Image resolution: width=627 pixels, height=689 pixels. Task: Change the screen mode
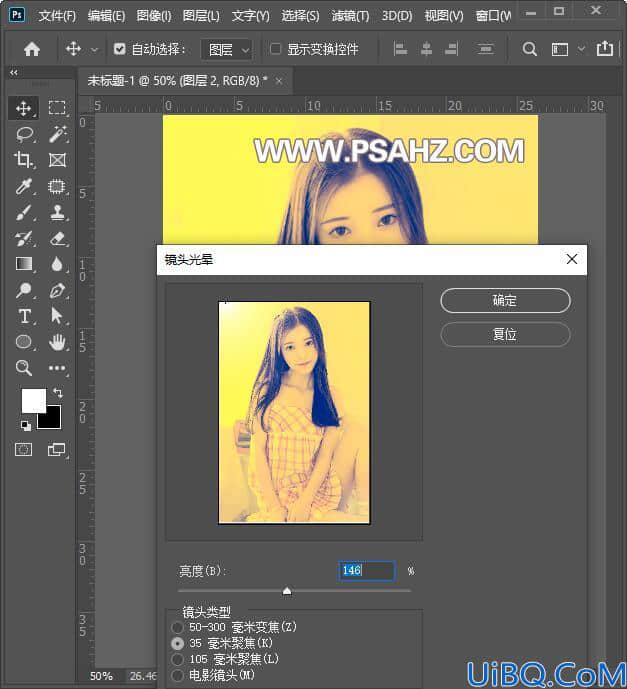[x=57, y=449]
